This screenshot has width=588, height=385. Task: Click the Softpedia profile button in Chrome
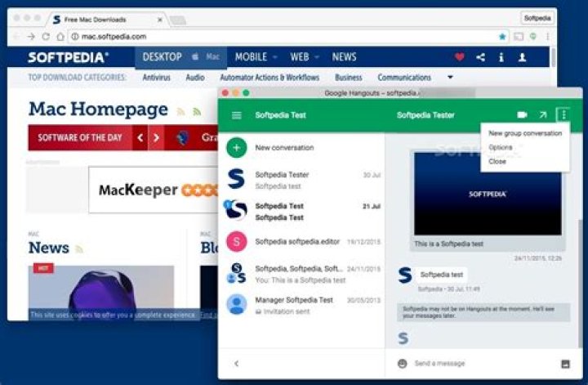tap(537, 18)
